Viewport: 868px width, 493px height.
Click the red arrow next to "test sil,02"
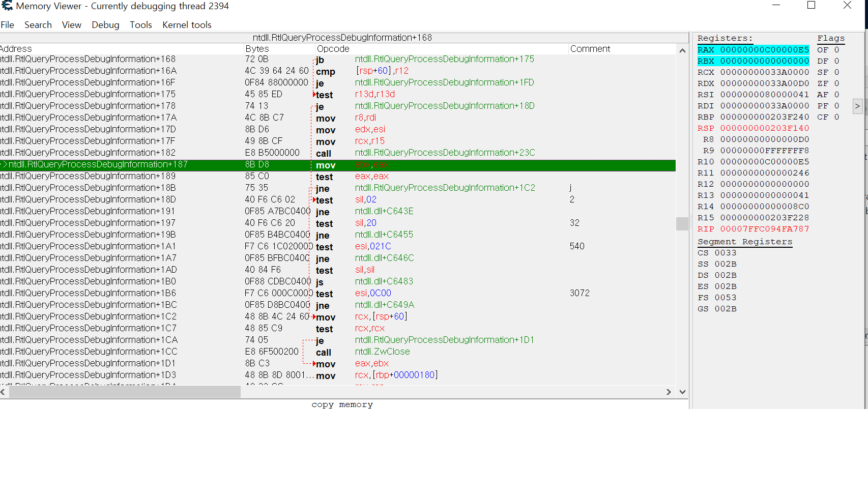coord(313,199)
